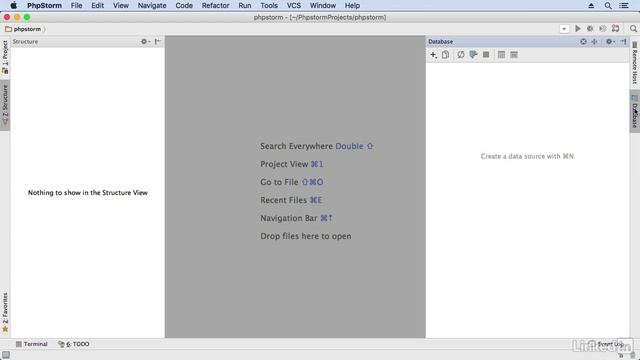
Task: Open the Remote Host side tab
Action: pos(635,63)
